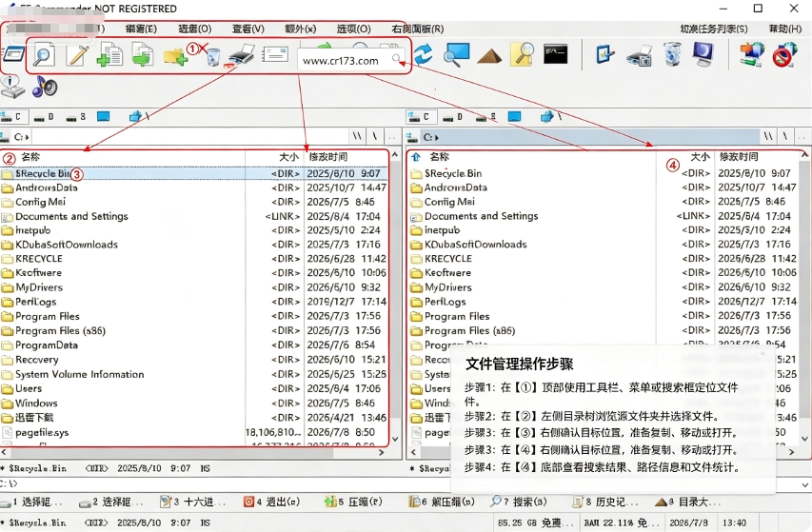Click the printer toolbar icon
The height and width of the screenshot is (532, 812).
click(242, 55)
